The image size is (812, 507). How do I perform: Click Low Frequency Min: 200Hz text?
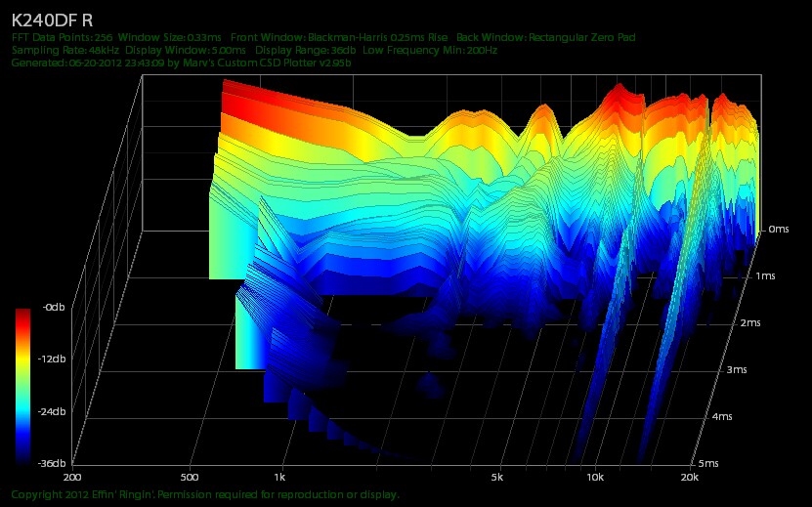click(x=430, y=50)
